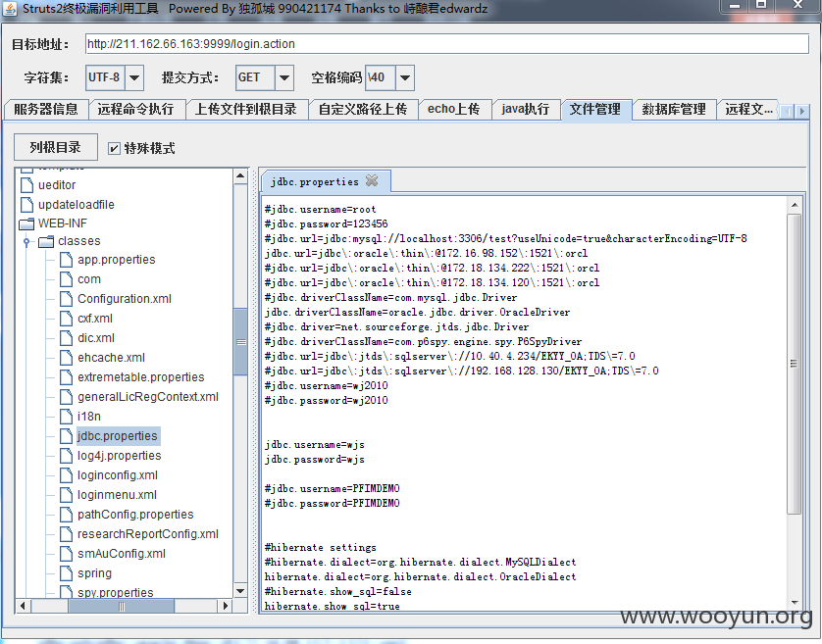Viewport: 822px width, 644px height.
Task: Click the Configuration.xml file icon
Action: click(x=66, y=299)
